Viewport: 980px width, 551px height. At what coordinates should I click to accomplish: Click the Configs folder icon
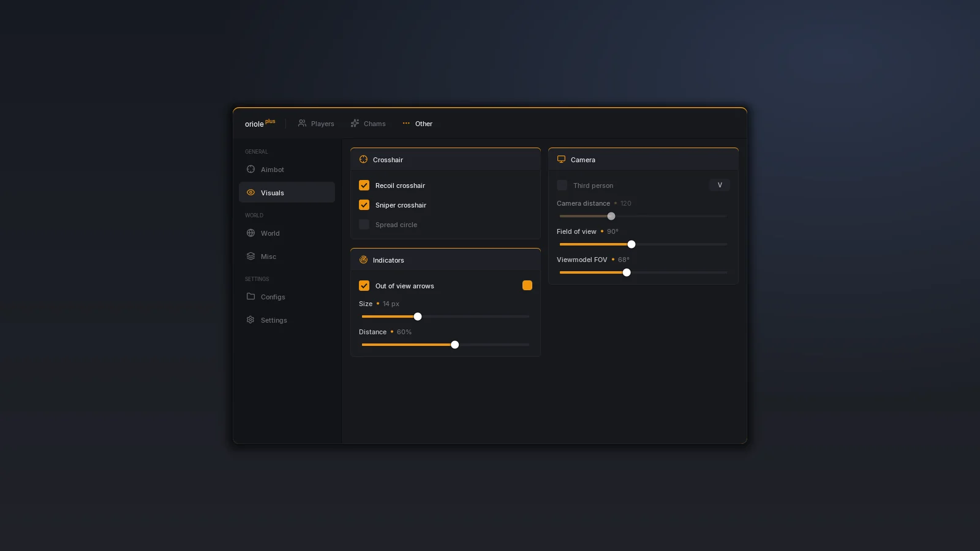[x=251, y=296]
